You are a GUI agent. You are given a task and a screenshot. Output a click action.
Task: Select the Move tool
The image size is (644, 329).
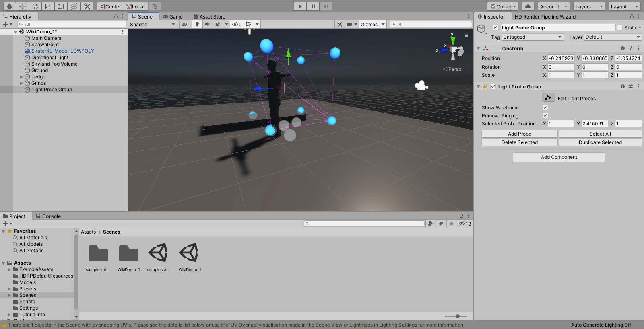coord(23,6)
